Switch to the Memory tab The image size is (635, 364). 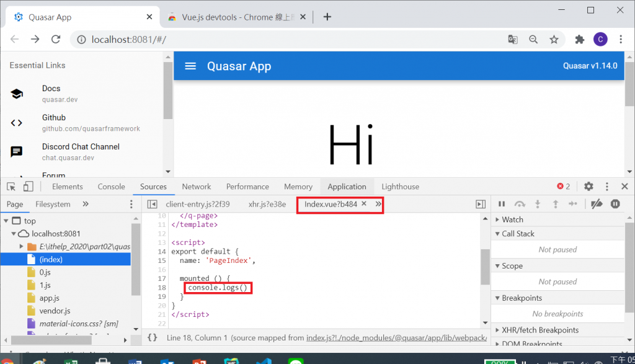(298, 187)
